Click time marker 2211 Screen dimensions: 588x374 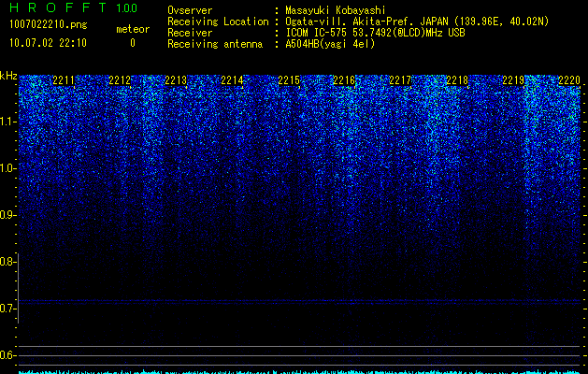click(64, 80)
